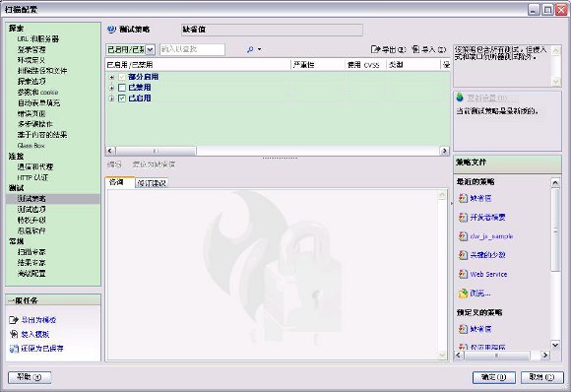Click the 浏览 browse folder icon
571x392 pixels.
coord(463,293)
